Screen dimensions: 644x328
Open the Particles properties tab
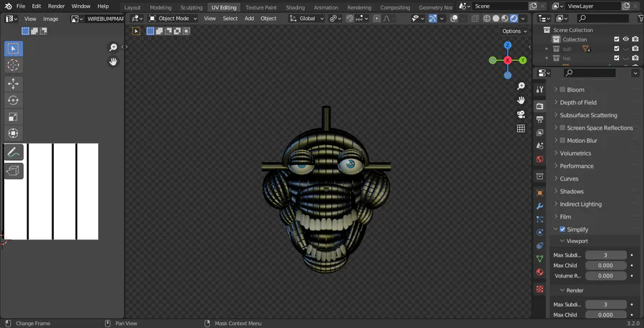[540, 219]
